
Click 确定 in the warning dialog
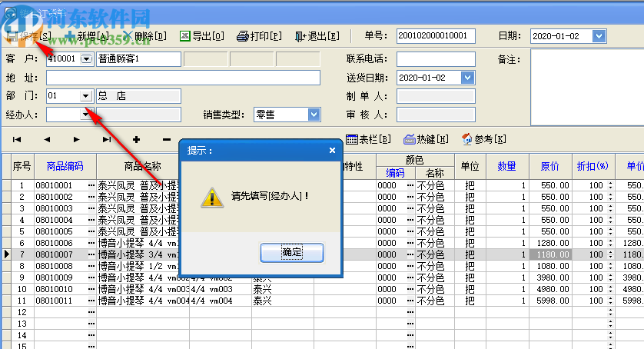(292, 252)
